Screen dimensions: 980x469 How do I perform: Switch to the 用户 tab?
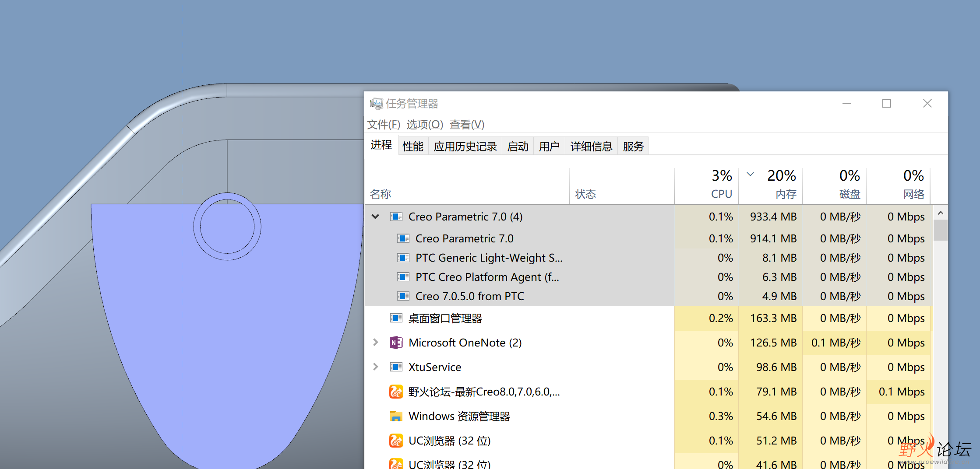549,147
